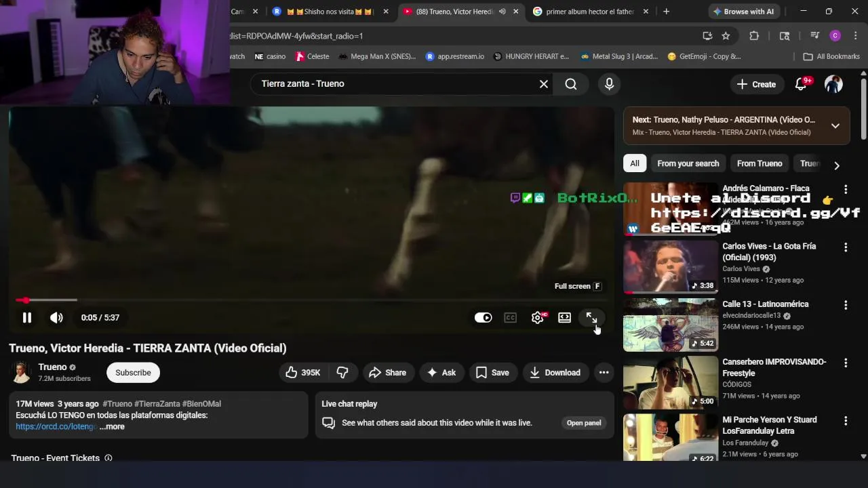Search with your voice microphone
Viewport: 868px width, 488px height.
609,83
